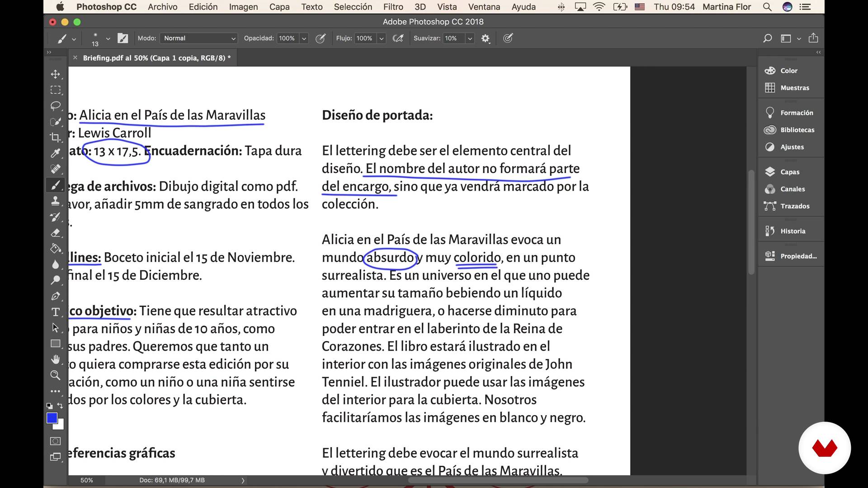The width and height of the screenshot is (868, 488).
Task: Open the brush preset picker arrow
Action: click(x=108, y=39)
